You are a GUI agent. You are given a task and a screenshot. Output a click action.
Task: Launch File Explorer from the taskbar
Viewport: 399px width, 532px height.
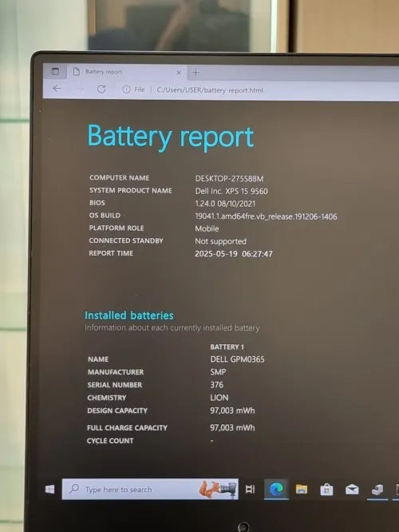tap(302, 489)
